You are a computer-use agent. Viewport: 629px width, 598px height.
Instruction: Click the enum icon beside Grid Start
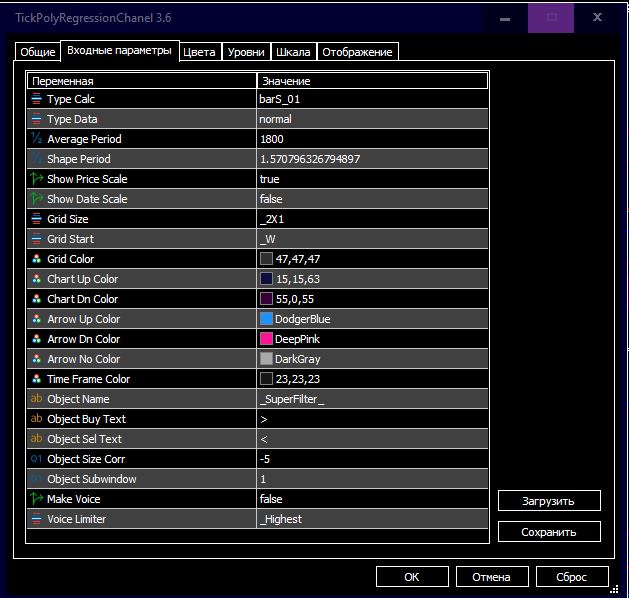pyautogui.click(x=37, y=239)
